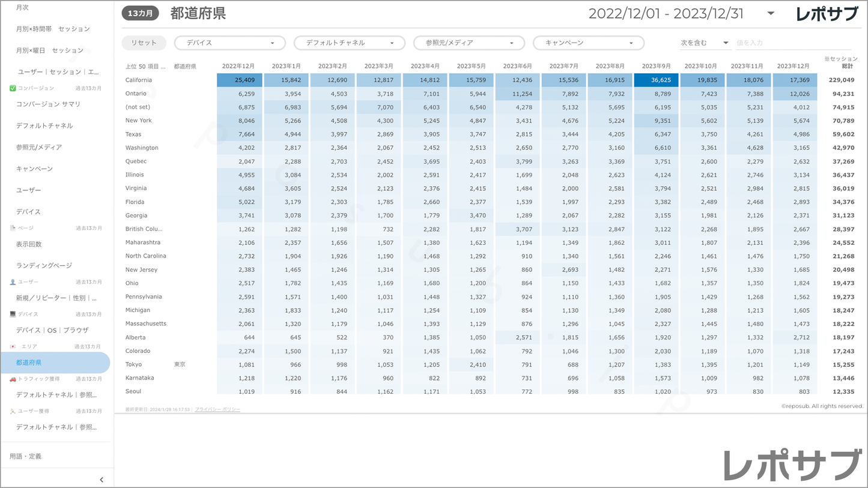The image size is (868, 488).
Task: Go to コンバージョン サマリ page
Action: [48, 104]
